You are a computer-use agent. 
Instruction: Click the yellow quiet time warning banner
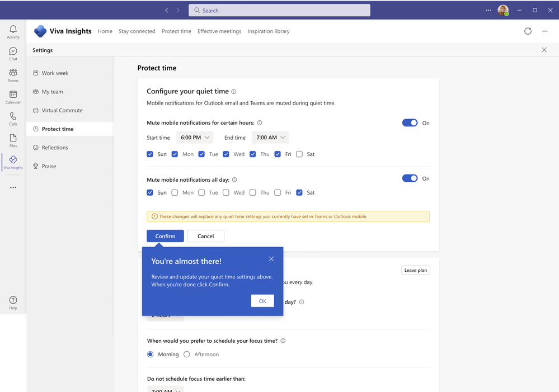288,216
